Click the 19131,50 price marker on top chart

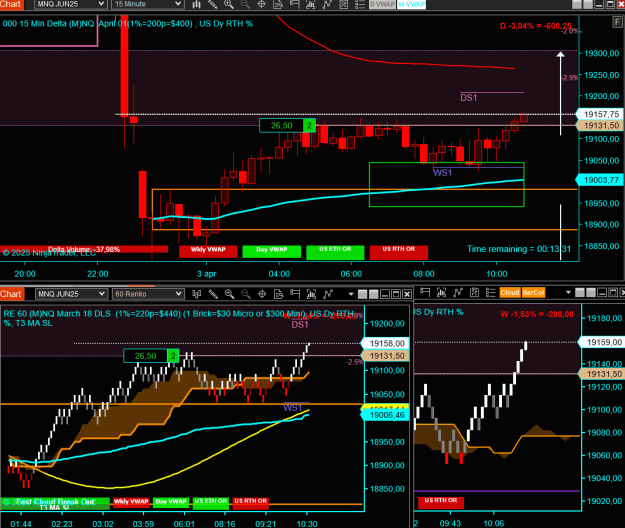(600, 126)
